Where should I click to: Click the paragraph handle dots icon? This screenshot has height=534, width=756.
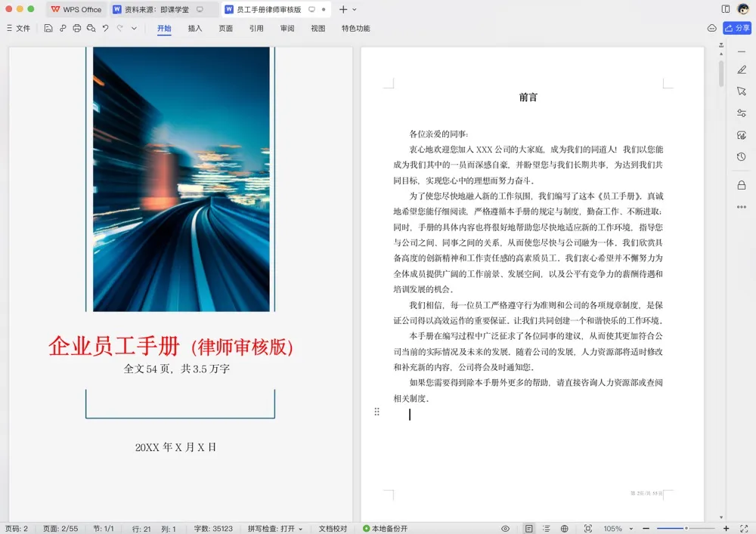377,412
